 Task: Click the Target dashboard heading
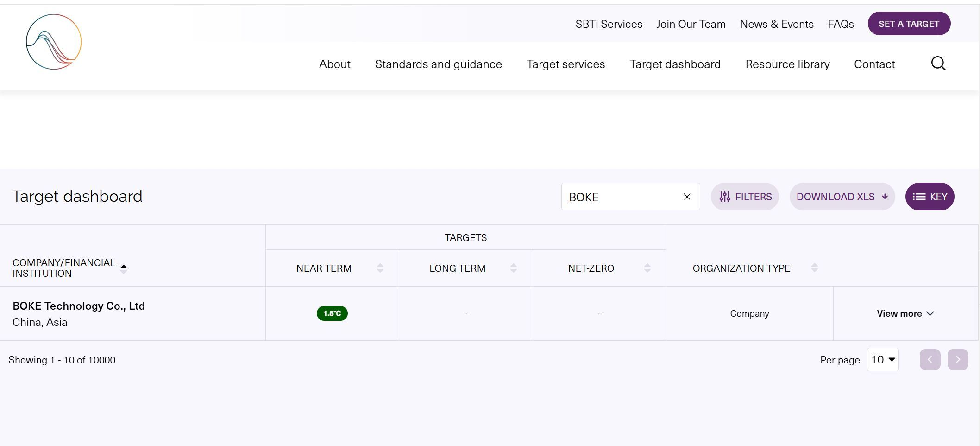click(77, 196)
